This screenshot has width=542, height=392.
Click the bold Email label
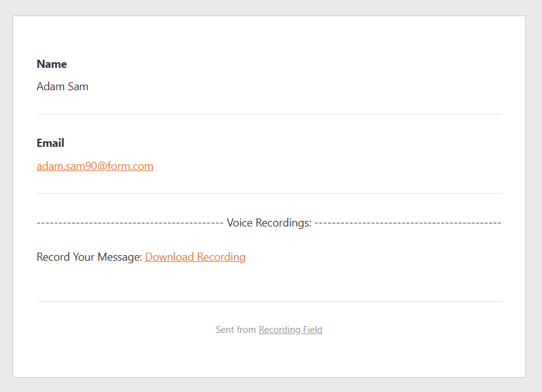(x=50, y=143)
